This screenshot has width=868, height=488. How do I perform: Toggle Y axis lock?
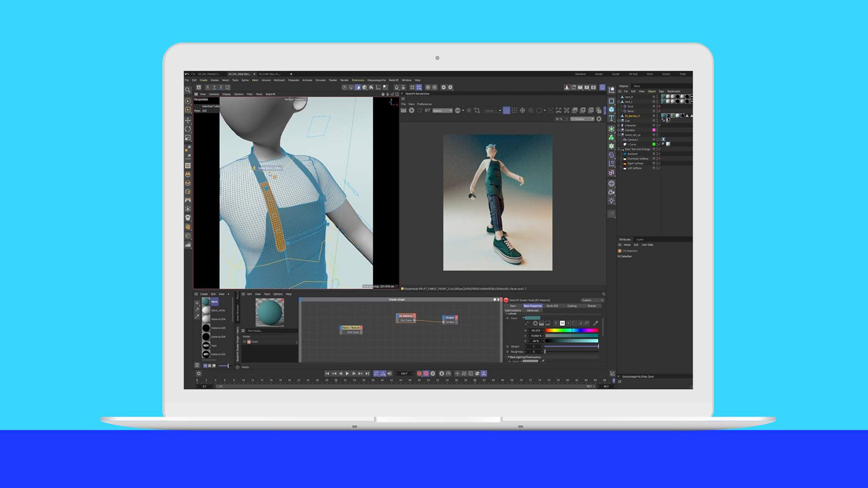[214, 87]
